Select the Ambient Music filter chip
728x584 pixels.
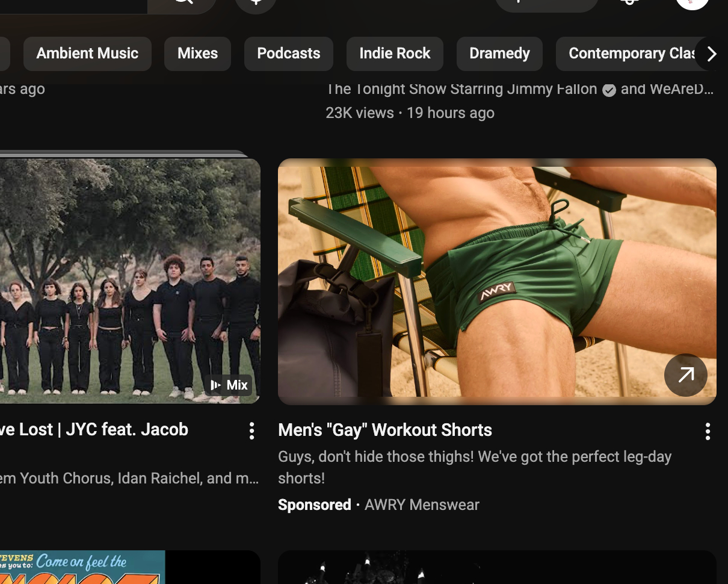87,54
